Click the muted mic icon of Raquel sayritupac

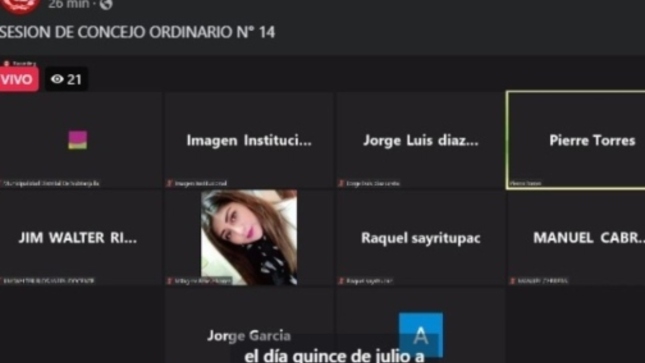[341, 281]
